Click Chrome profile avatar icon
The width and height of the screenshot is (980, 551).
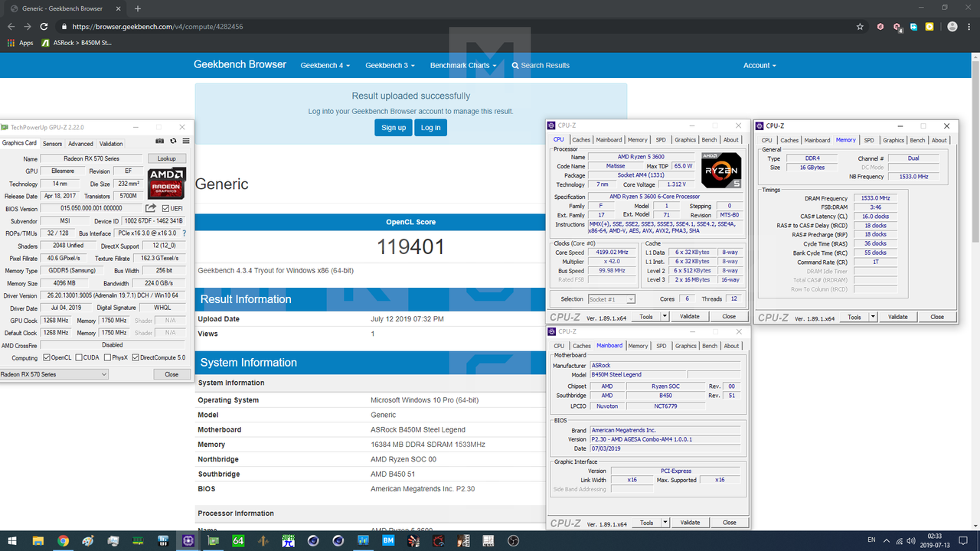coord(952,27)
